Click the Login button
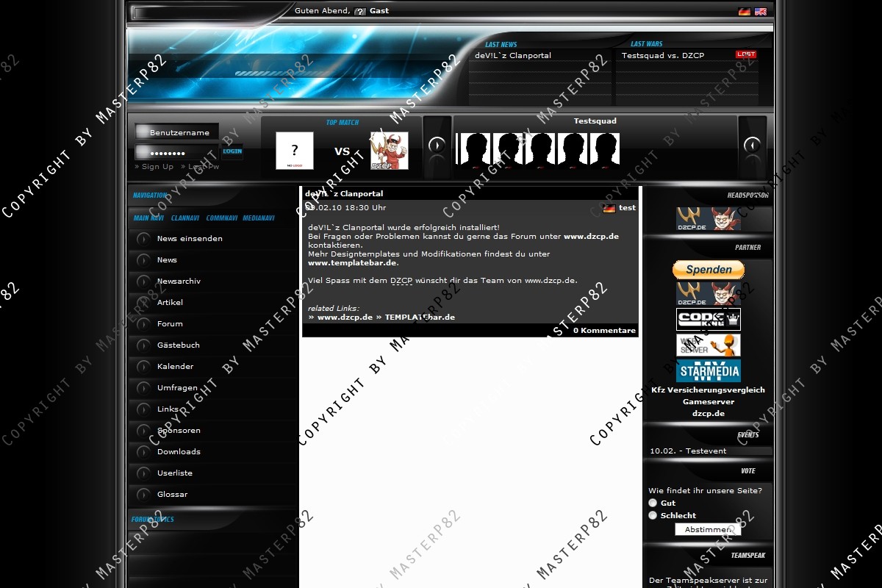882x588 pixels. [232, 151]
